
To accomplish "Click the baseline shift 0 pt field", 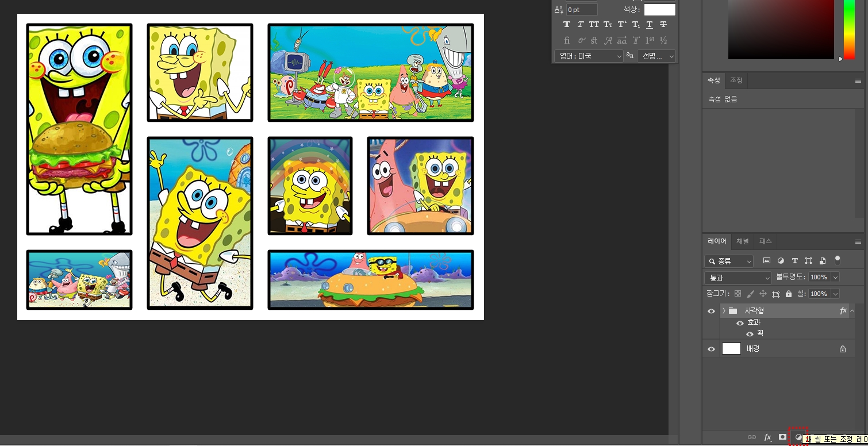I will pos(582,10).
